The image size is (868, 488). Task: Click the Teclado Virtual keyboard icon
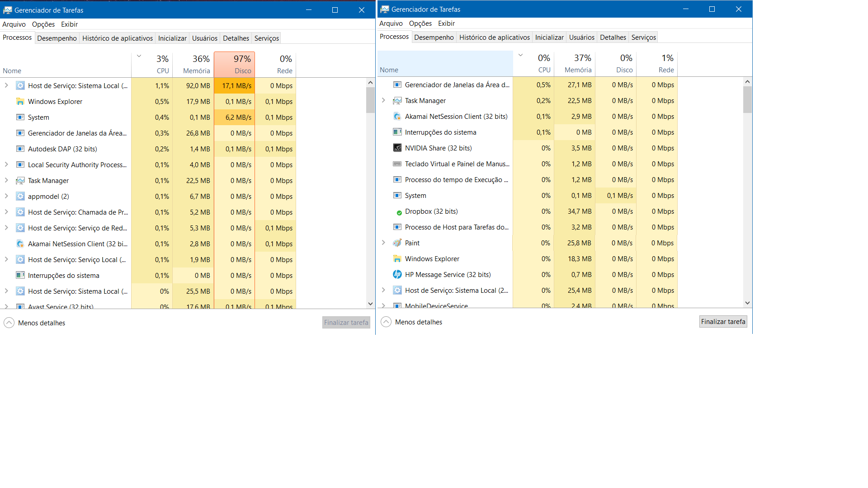(x=397, y=164)
